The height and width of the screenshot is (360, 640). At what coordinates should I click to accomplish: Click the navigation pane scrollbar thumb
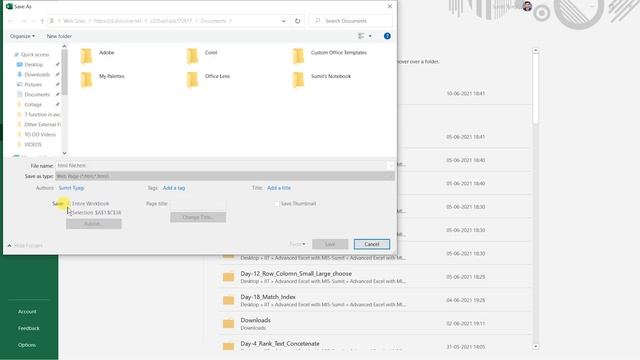point(64,72)
